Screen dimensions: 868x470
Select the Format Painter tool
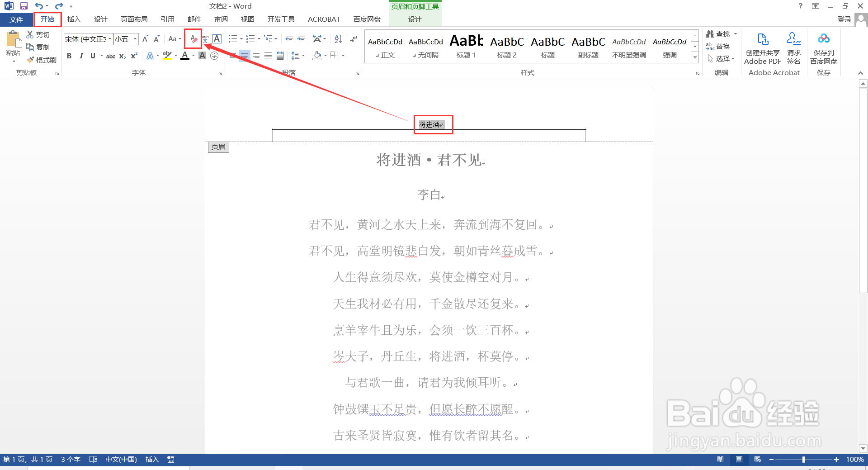[x=42, y=59]
